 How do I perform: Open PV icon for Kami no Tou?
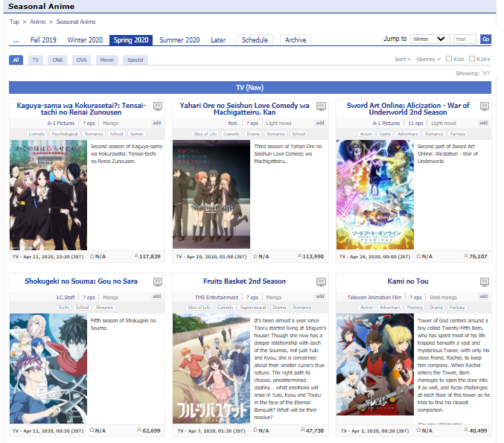(485, 282)
